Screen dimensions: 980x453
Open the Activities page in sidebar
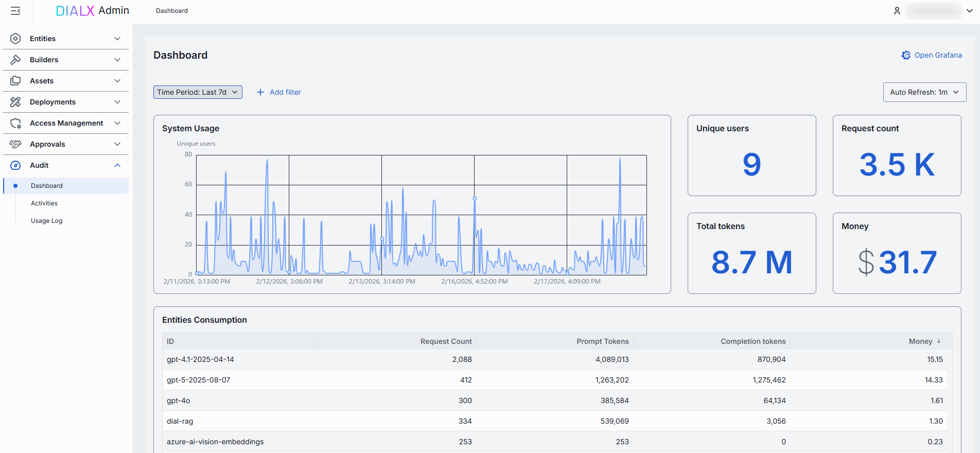(x=44, y=203)
